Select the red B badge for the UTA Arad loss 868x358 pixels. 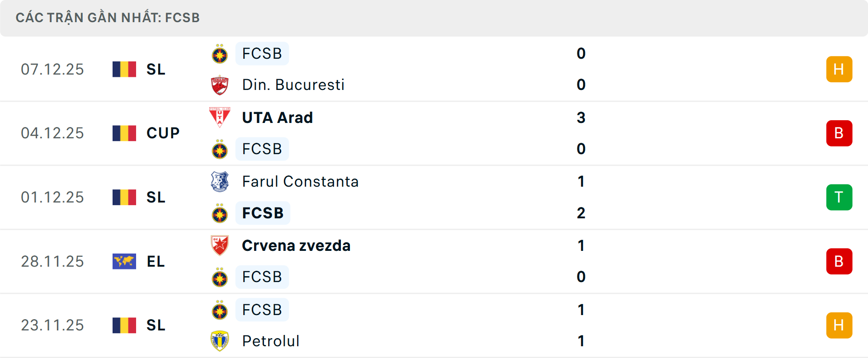(839, 133)
